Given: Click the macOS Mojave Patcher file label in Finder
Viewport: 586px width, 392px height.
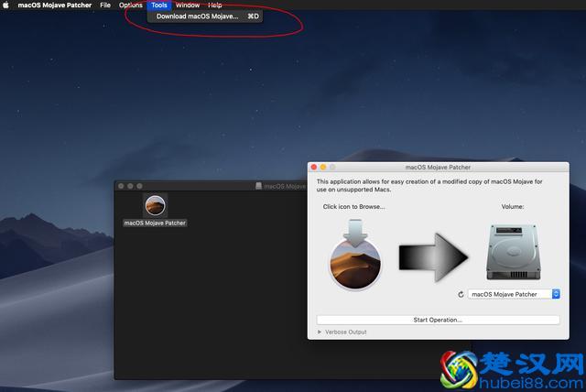Looking at the screenshot, I should point(155,223).
